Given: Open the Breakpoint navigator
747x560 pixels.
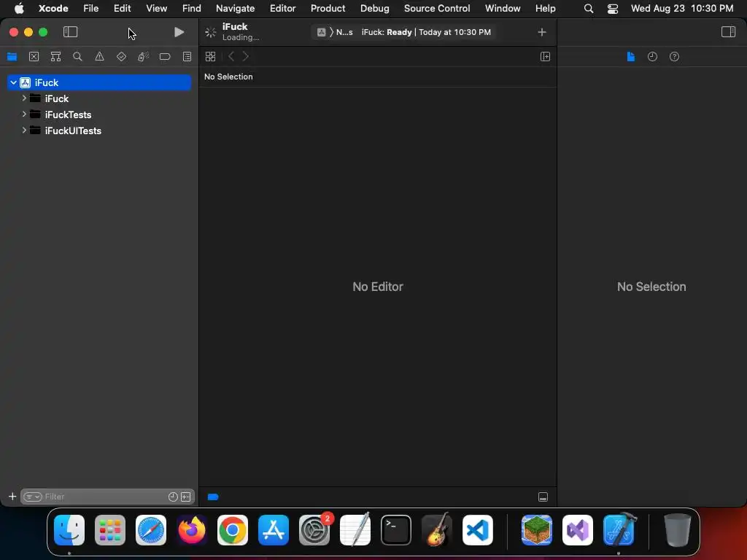Looking at the screenshot, I should click(165, 57).
